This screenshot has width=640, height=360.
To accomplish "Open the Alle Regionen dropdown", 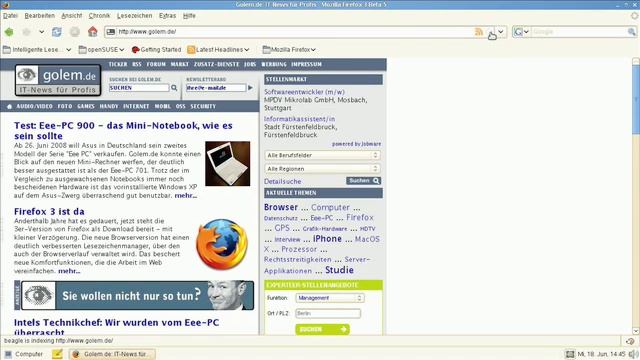I will [322, 169].
